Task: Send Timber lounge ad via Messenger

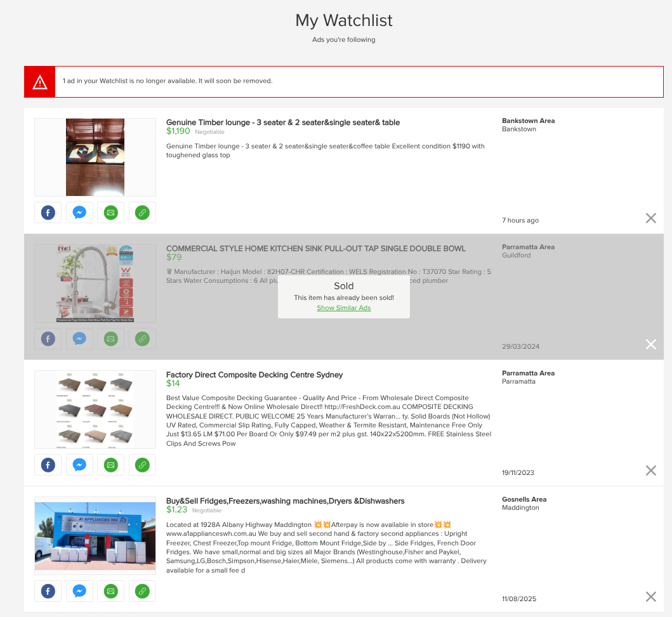Action: click(79, 212)
